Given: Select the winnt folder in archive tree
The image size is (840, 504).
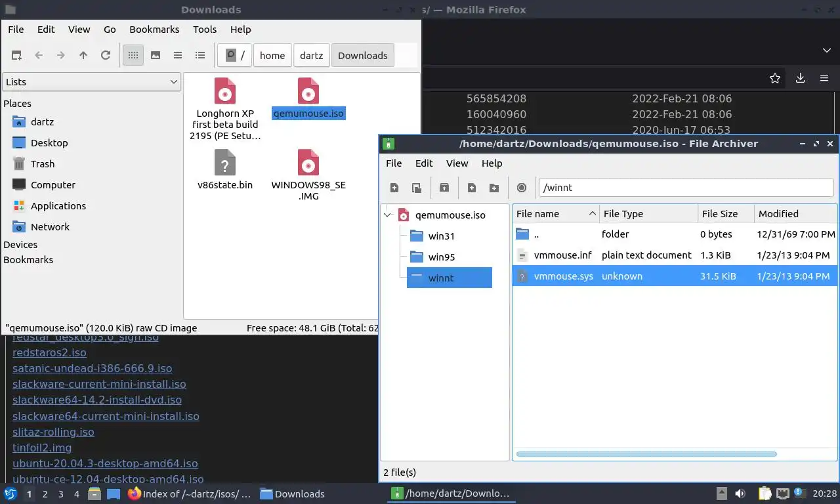Looking at the screenshot, I should click(450, 278).
